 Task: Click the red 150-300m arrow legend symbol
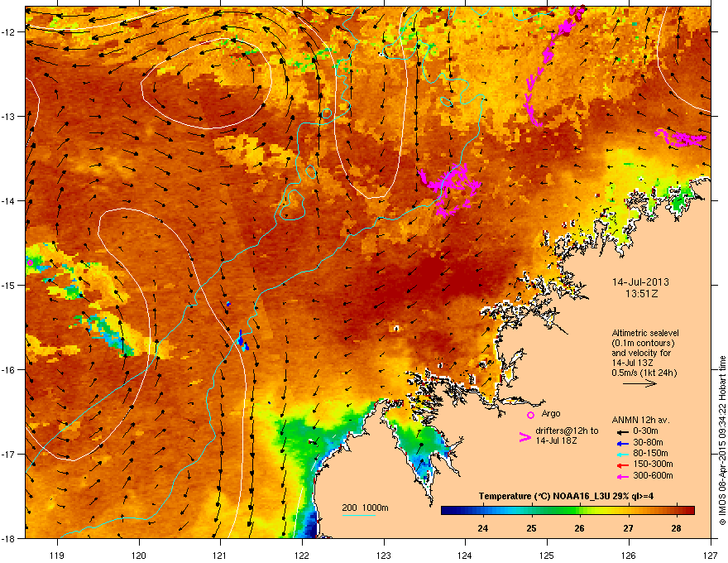pyautogui.click(x=623, y=465)
